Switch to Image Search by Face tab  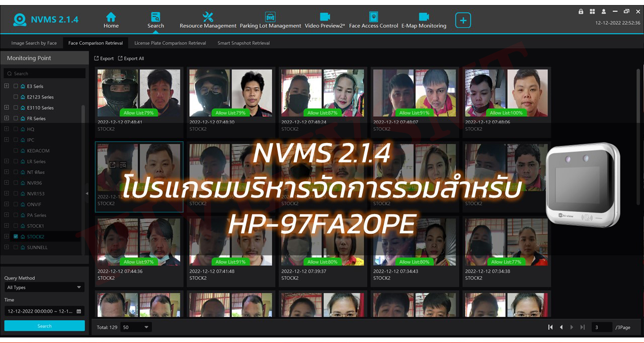[x=34, y=43]
